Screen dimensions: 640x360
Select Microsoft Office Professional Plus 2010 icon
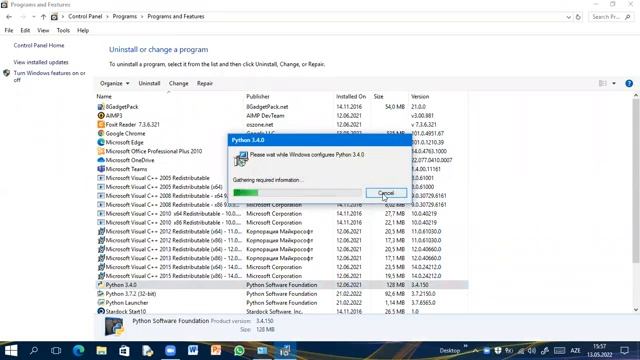pyautogui.click(x=101, y=151)
